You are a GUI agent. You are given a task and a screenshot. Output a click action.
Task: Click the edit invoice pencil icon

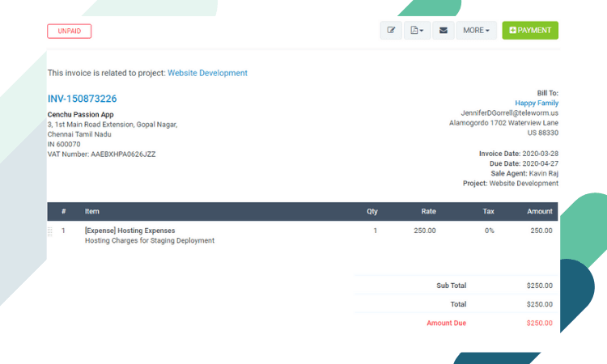(391, 30)
